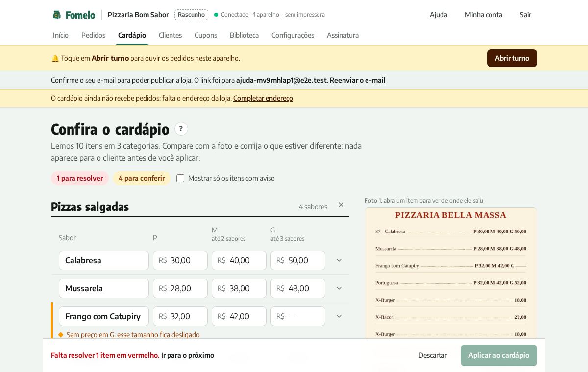Go to the Início tab
The image size is (588, 372).
tap(61, 35)
